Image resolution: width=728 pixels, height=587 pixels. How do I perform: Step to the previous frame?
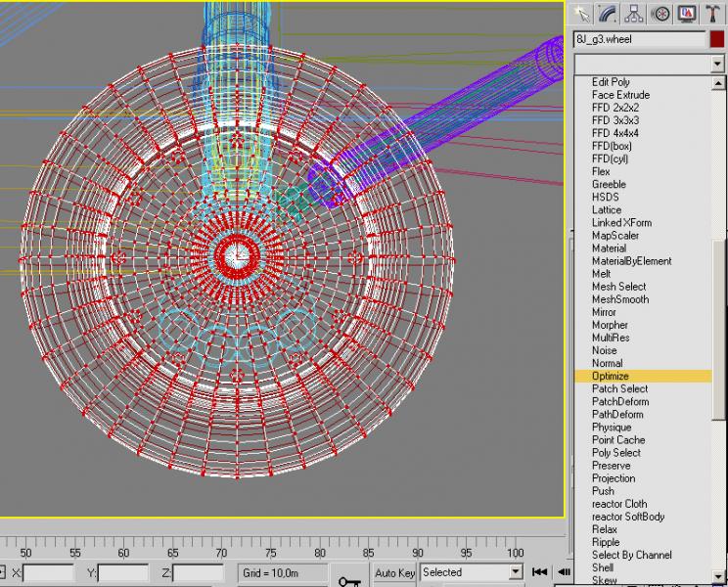pyautogui.click(x=564, y=572)
